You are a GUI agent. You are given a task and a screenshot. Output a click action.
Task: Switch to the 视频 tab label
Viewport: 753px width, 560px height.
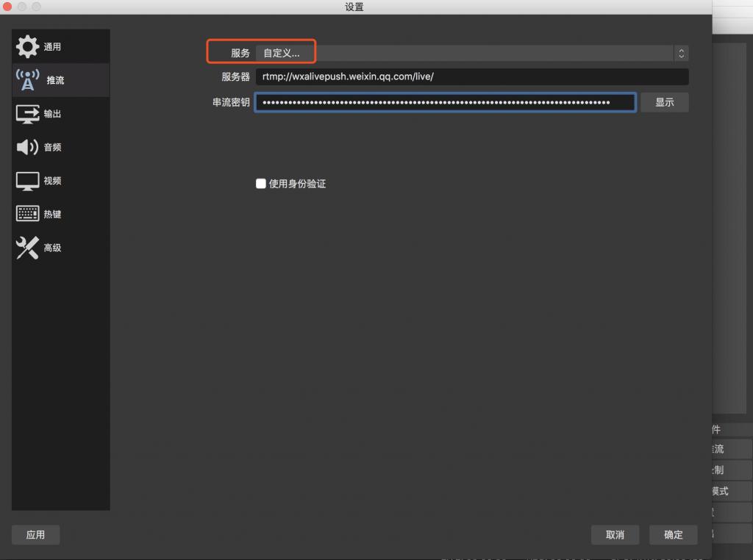(x=52, y=181)
